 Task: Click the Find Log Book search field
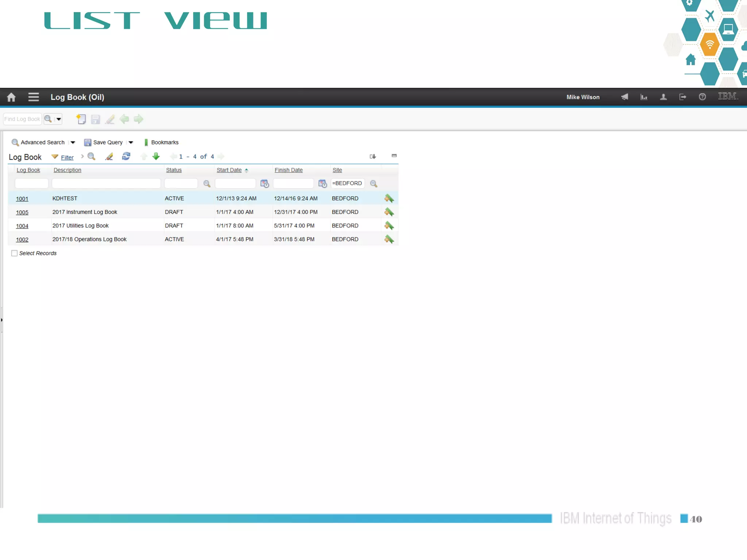point(22,119)
